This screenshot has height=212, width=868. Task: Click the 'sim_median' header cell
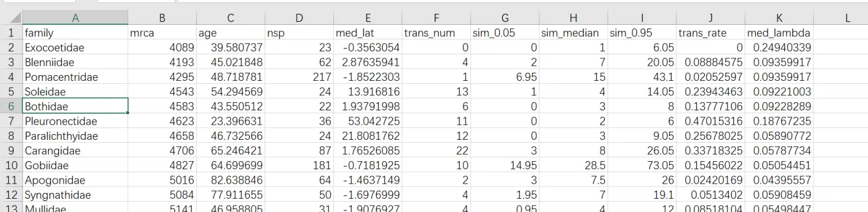pos(573,33)
